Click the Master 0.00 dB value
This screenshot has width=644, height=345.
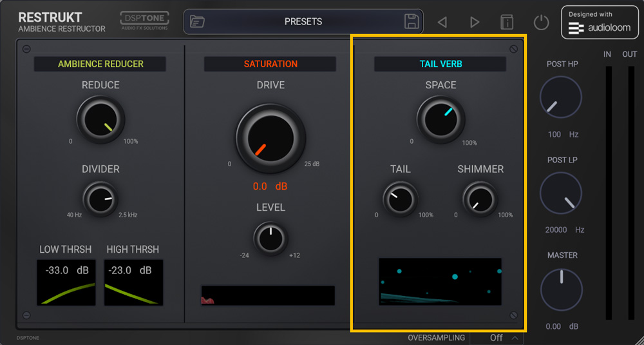click(x=553, y=326)
